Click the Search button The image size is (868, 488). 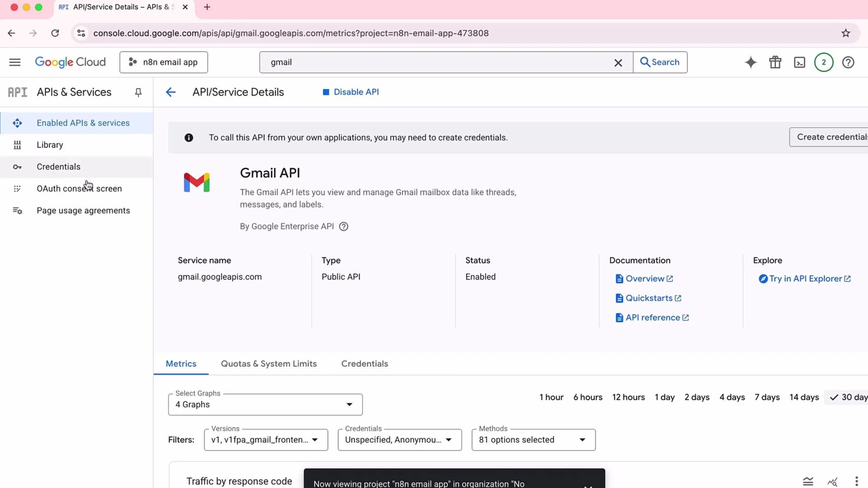660,62
